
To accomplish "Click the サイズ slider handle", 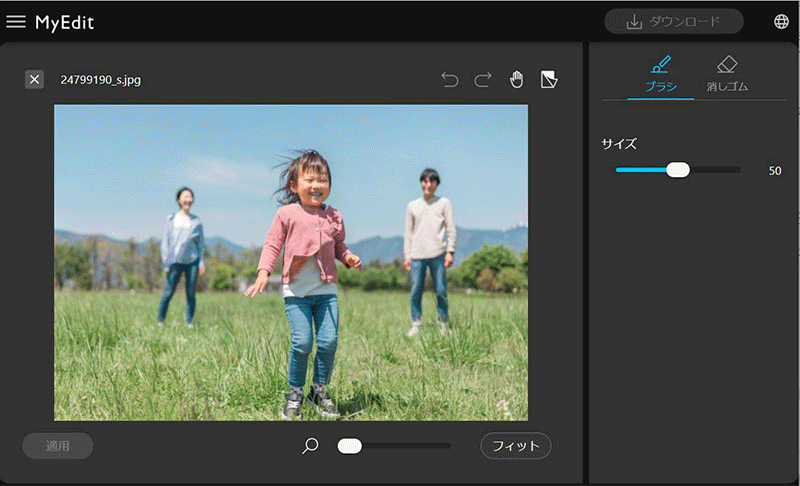I will (678, 170).
